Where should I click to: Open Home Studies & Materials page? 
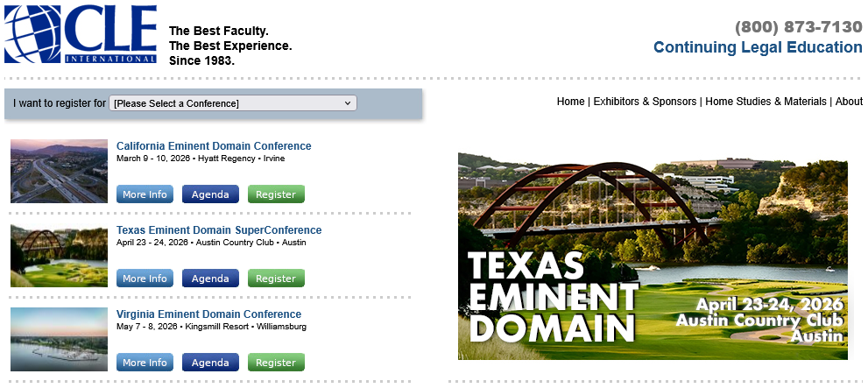766,102
